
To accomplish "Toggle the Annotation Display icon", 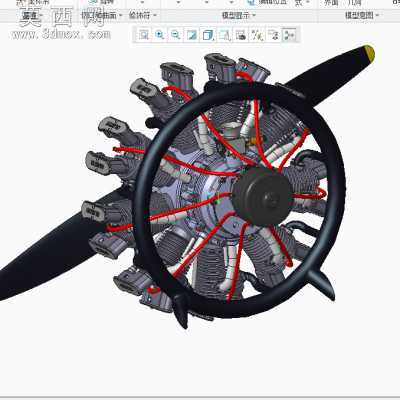I will (273, 35).
